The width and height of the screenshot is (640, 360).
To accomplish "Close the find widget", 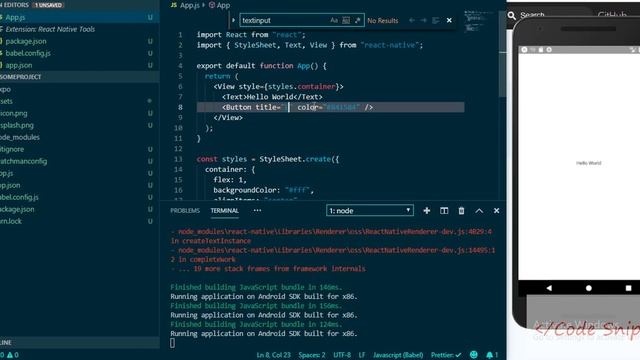I will pos(449,20).
